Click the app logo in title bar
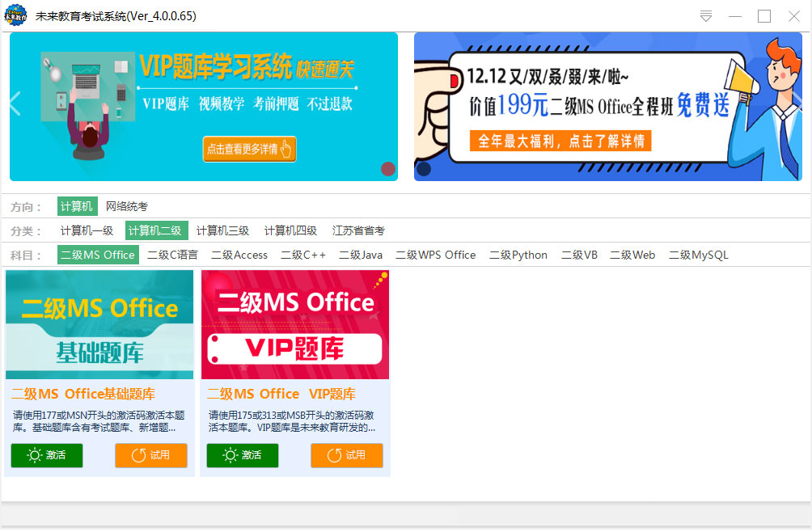This screenshot has width=812, height=532. (x=15, y=15)
